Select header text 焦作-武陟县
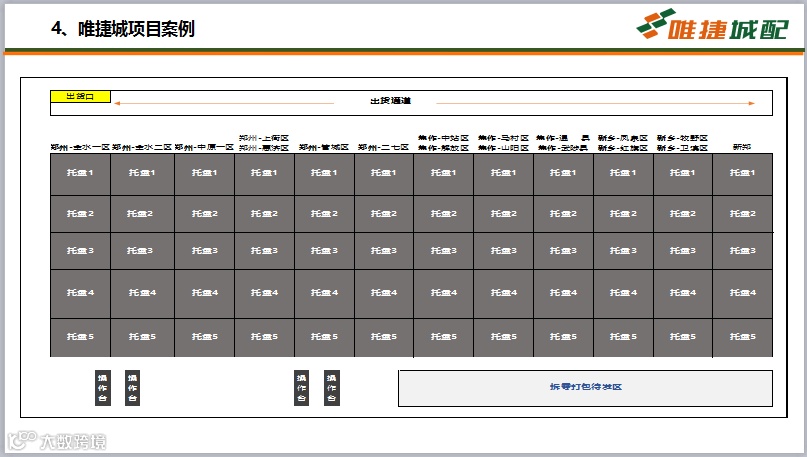This screenshot has height=457, width=807. [563, 148]
